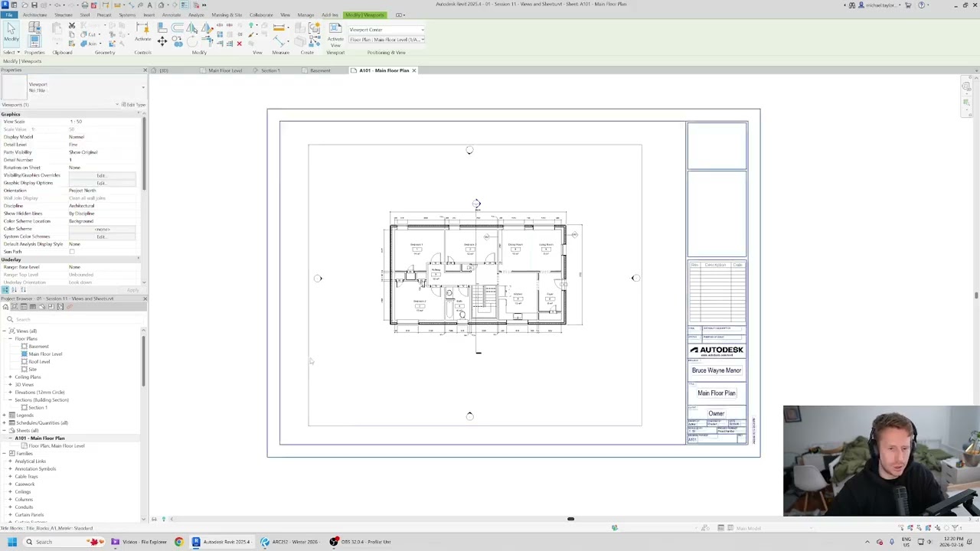Click the Print icon in quick access toolbar
980x551 pixels.
click(84, 5)
